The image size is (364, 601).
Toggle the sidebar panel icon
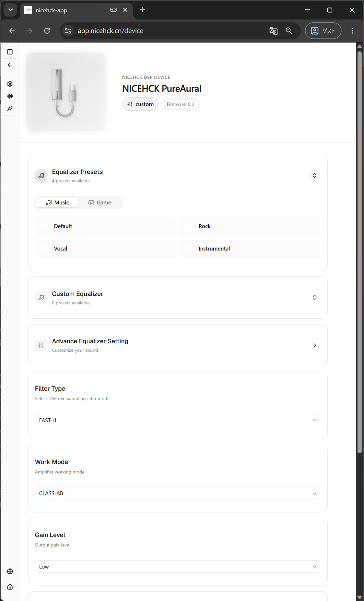(x=10, y=52)
